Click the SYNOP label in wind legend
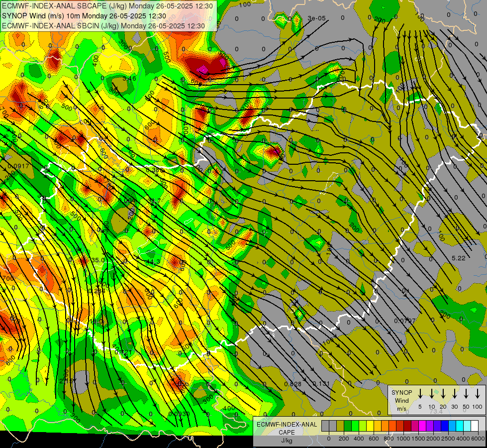The height and width of the screenshot is (448, 487). [401, 392]
